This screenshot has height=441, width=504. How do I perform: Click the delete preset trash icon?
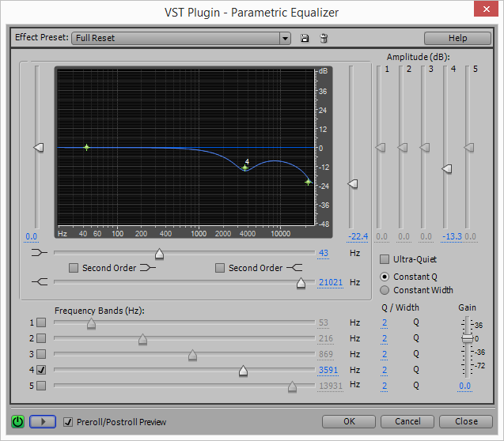[x=323, y=38]
